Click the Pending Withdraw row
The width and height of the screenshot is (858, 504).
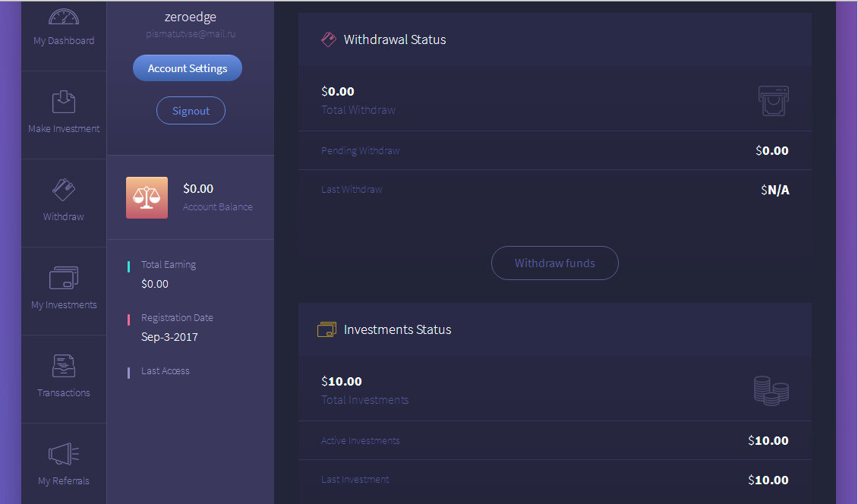point(554,150)
